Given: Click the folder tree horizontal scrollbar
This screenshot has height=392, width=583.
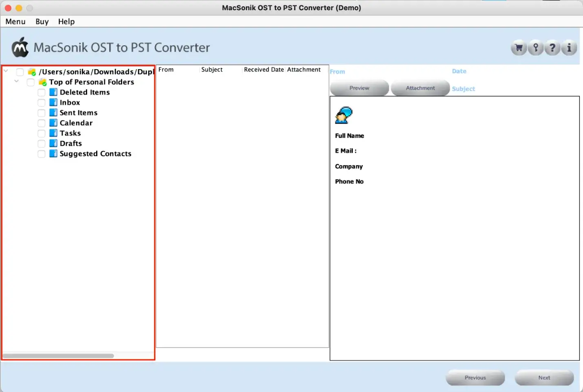Looking at the screenshot, I should coord(58,356).
